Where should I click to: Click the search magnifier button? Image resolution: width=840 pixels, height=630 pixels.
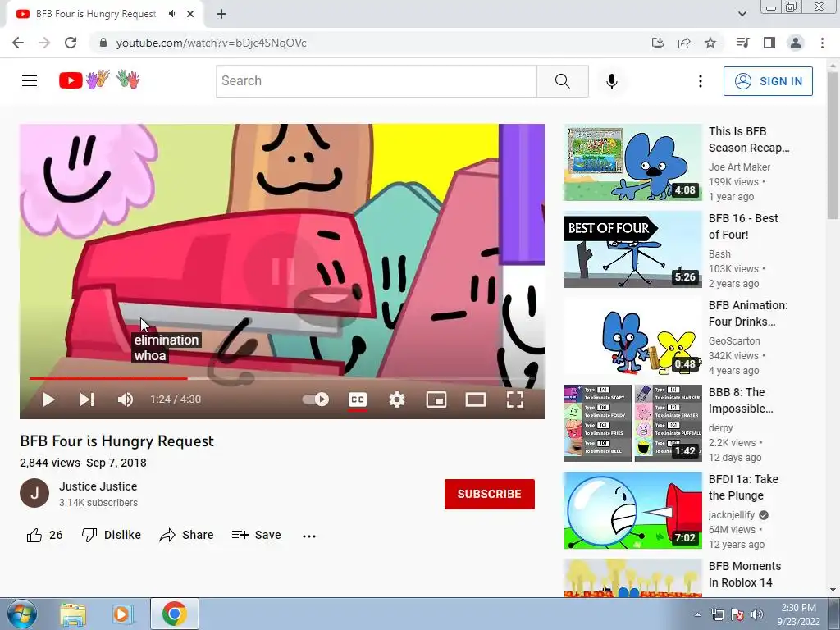point(563,81)
